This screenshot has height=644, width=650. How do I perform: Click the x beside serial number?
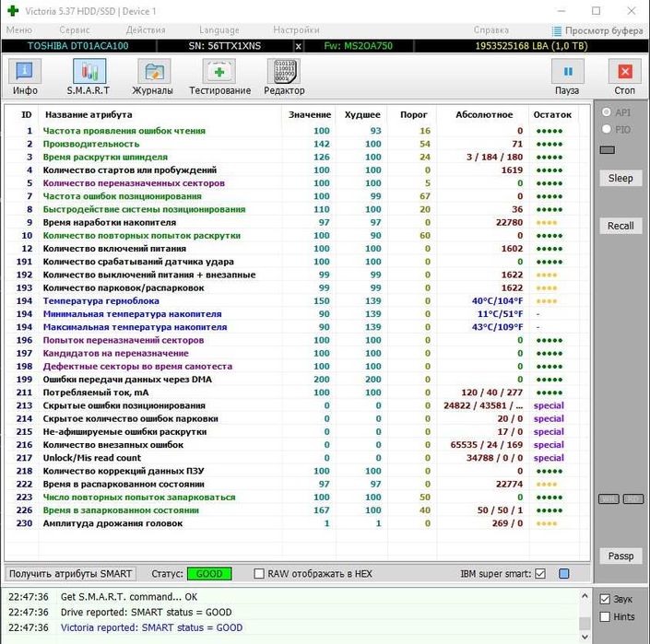point(298,46)
